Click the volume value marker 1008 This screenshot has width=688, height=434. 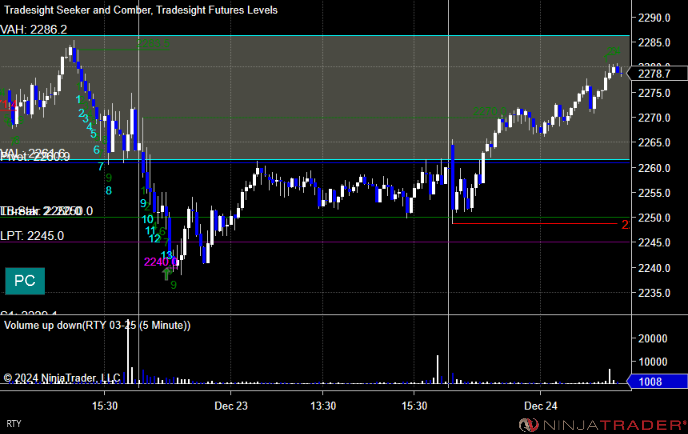click(x=657, y=381)
